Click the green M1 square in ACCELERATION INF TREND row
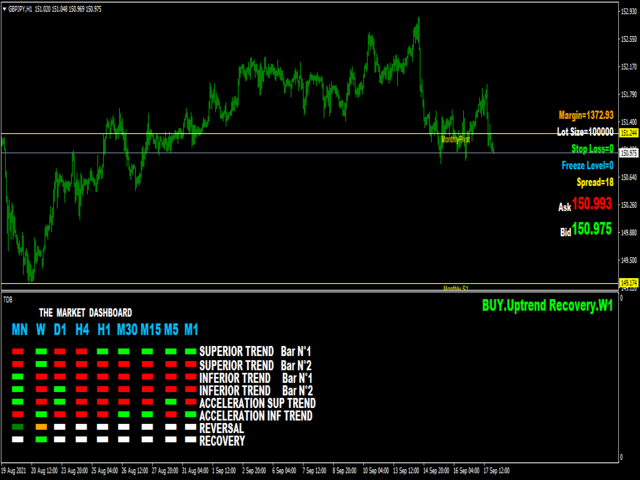Screen dimensions: 640x480 [x=191, y=414]
